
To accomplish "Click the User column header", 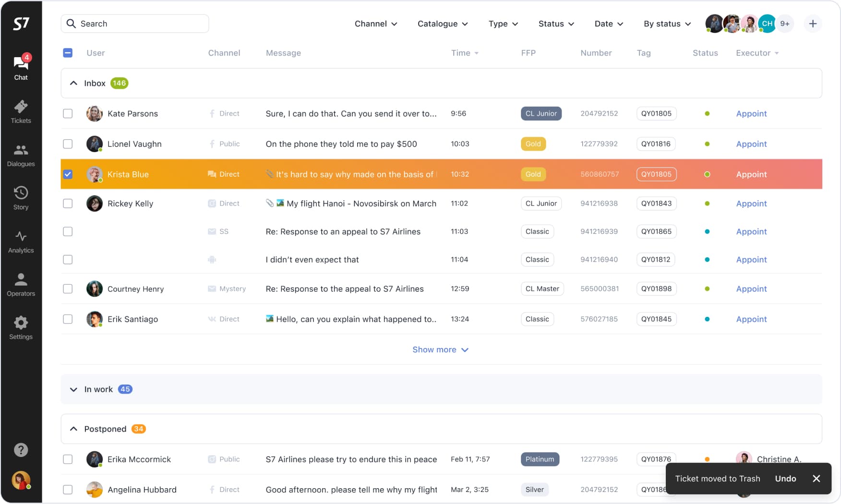I will click(x=96, y=53).
